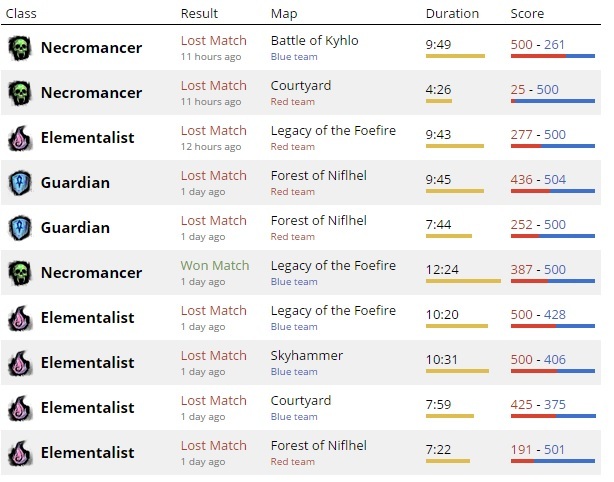Sort by the Class column header

pyautogui.click(x=21, y=14)
